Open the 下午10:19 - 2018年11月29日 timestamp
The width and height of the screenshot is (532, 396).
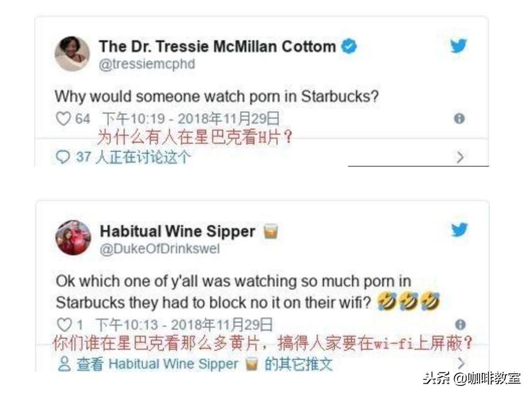point(191,119)
